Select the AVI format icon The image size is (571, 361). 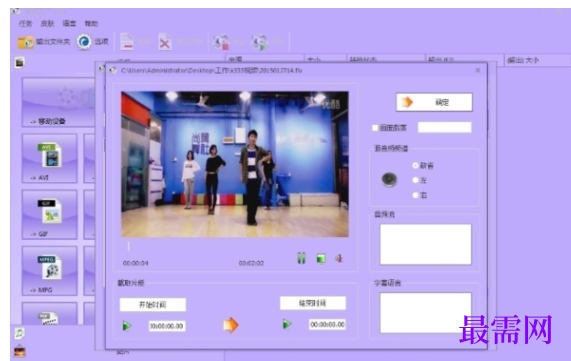pyautogui.click(x=50, y=155)
